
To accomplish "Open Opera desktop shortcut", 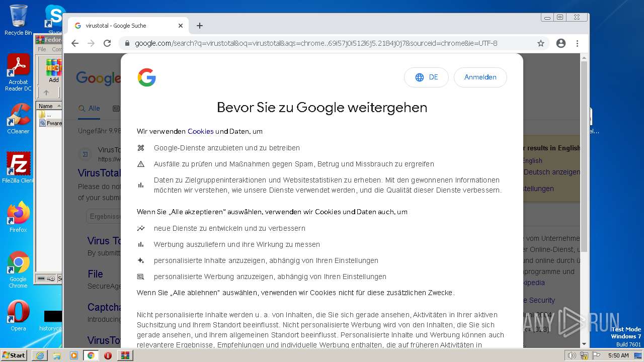I will coord(18,316).
